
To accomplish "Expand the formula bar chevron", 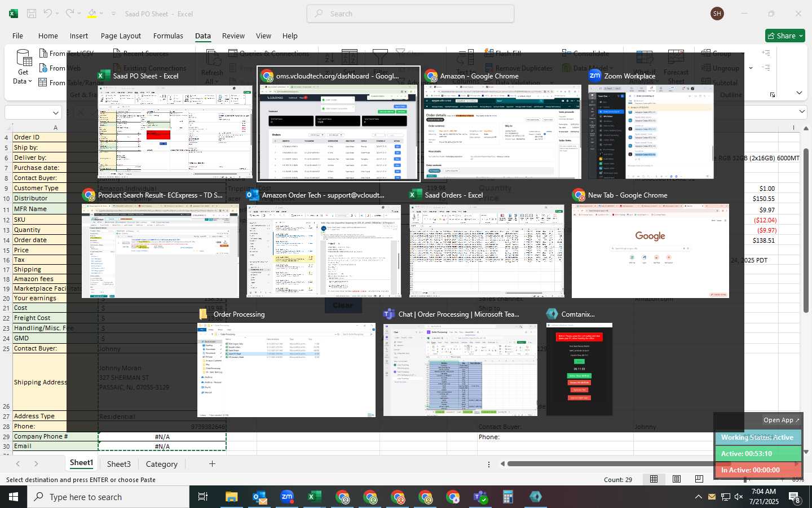I will [x=802, y=112].
